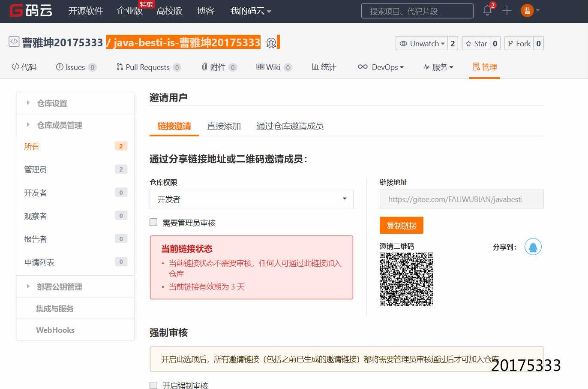
Task: Open the Issues tab
Action: [76, 67]
